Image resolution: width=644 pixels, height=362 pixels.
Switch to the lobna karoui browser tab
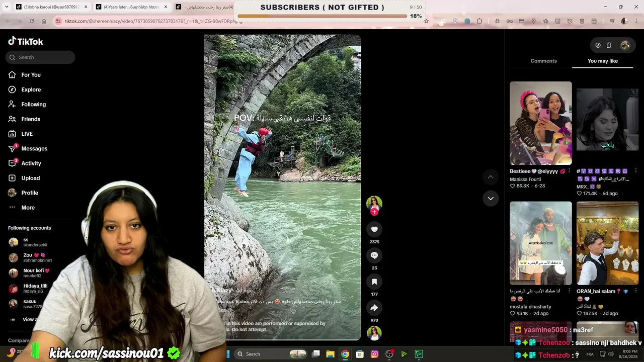(48, 7)
